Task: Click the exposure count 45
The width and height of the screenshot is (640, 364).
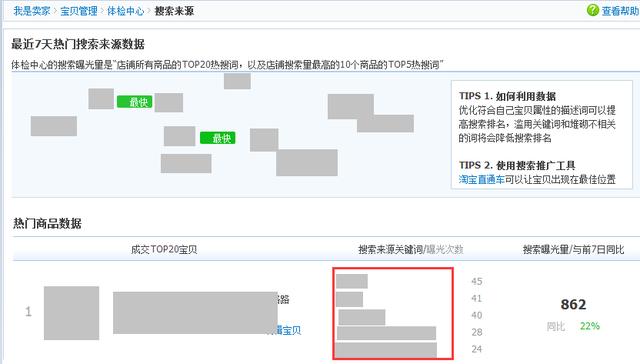Action: point(477,281)
